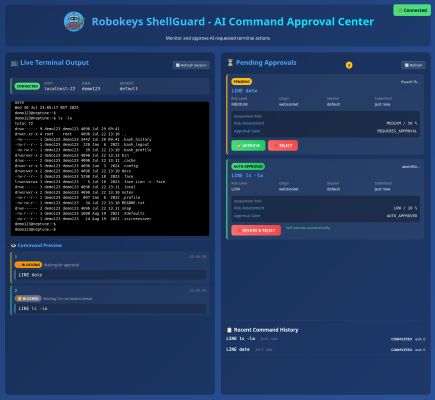This screenshot has width=435, height=400.
Task: Click the LINE date title in the pending card
Action: [244, 91]
